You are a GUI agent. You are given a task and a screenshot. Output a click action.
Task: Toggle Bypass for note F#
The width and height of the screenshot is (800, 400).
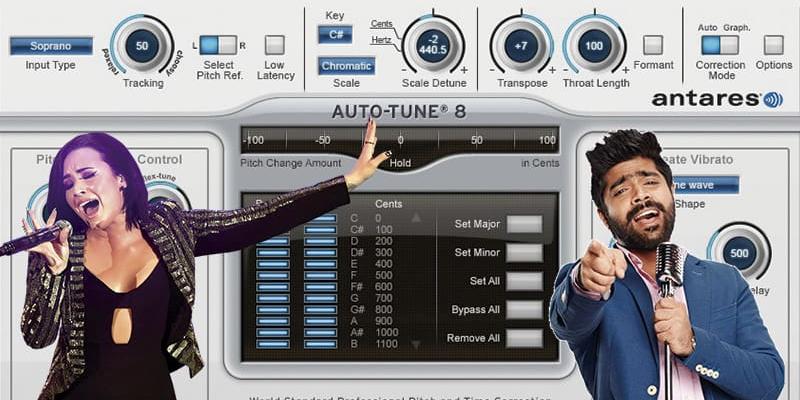[272, 287]
